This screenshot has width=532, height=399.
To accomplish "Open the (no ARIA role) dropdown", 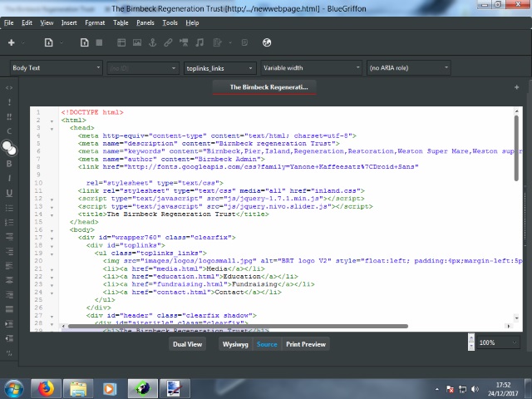I will [x=408, y=68].
